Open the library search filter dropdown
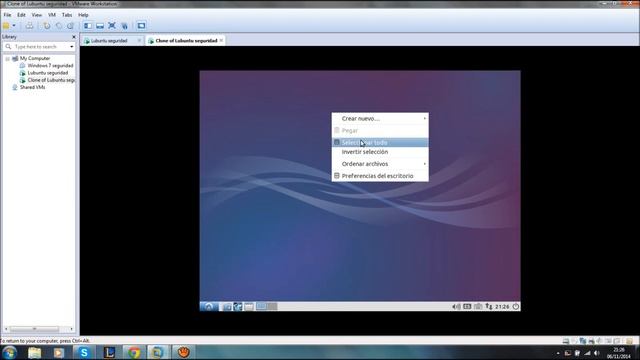The height and width of the screenshot is (360, 640). pos(72,47)
